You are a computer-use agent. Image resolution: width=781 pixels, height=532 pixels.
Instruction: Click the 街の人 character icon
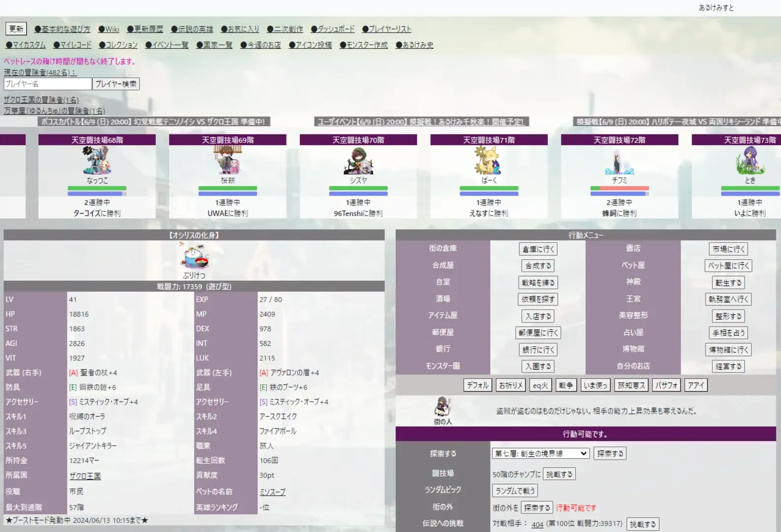(x=442, y=407)
